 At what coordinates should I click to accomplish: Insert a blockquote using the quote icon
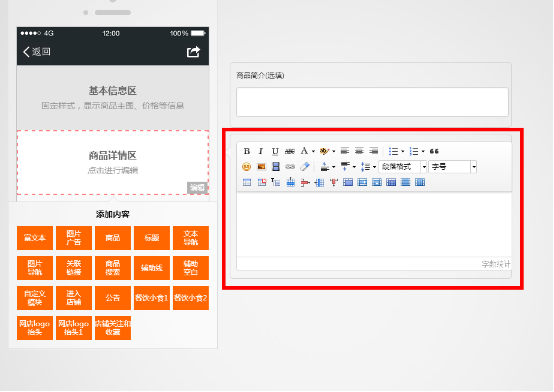pyautogui.click(x=434, y=151)
